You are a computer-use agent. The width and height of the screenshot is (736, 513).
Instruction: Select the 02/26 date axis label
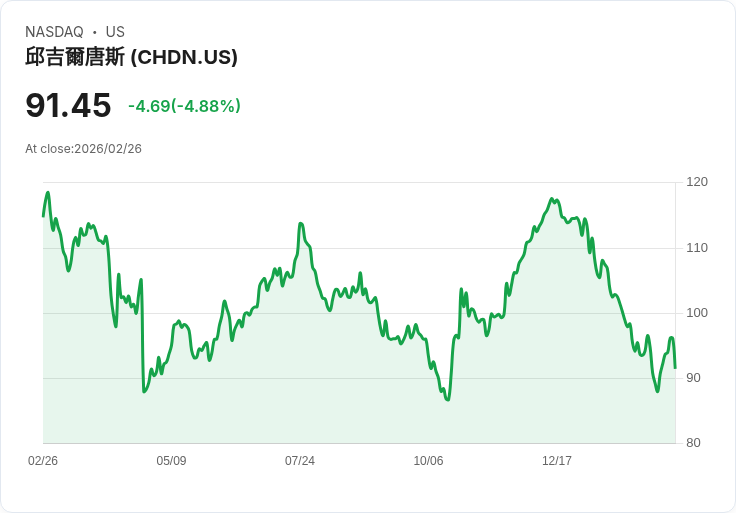43,461
